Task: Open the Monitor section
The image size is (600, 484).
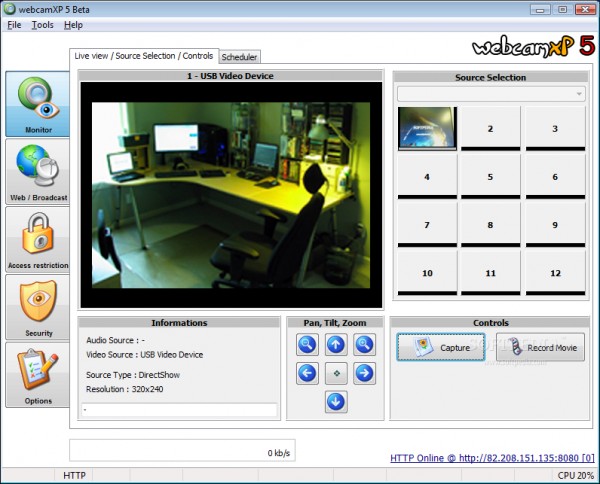Action: pyautogui.click(x=38, y=104)
